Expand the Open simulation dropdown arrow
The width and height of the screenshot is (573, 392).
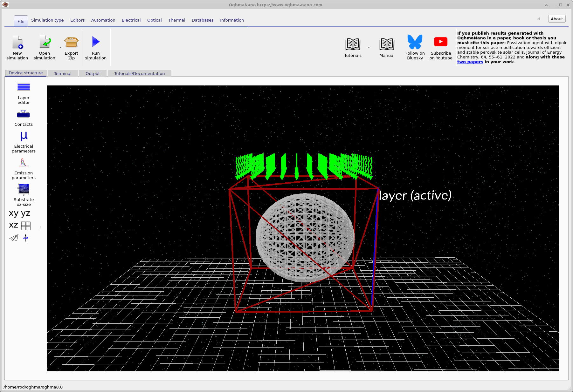tap(60, 48)
